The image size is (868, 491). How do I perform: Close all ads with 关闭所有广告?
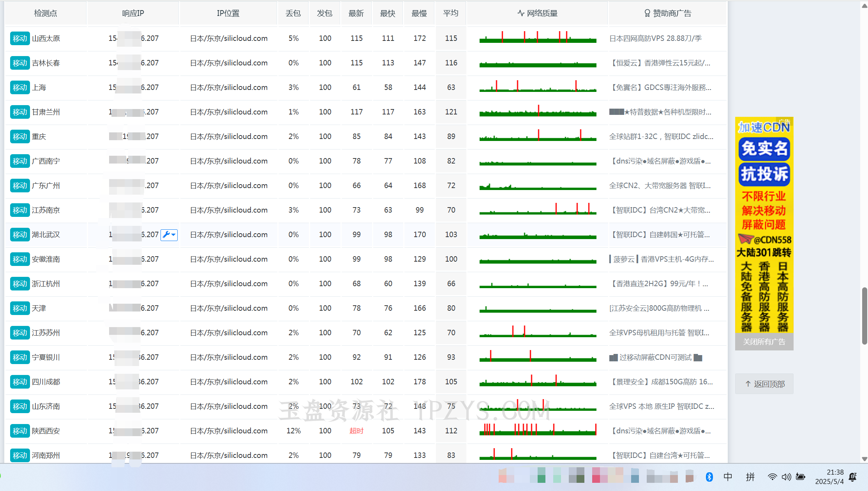pos(764,342)
